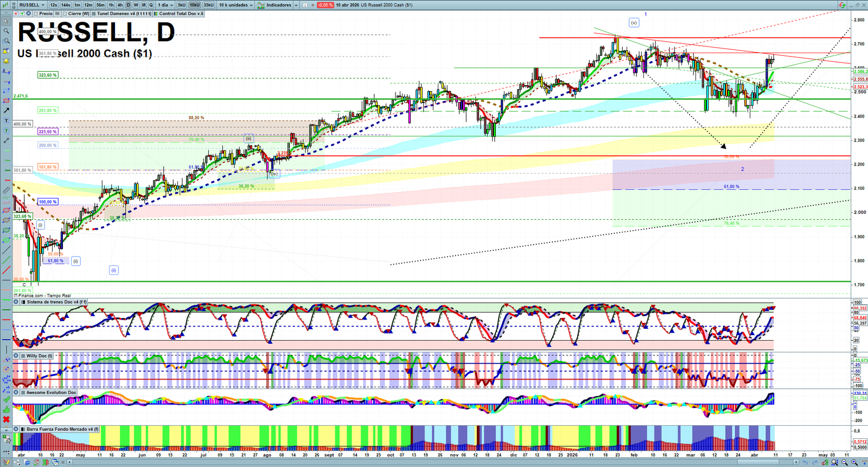Click the 1m timeframe button
This screenshot has height=467, width=868.
coord(78,5)
